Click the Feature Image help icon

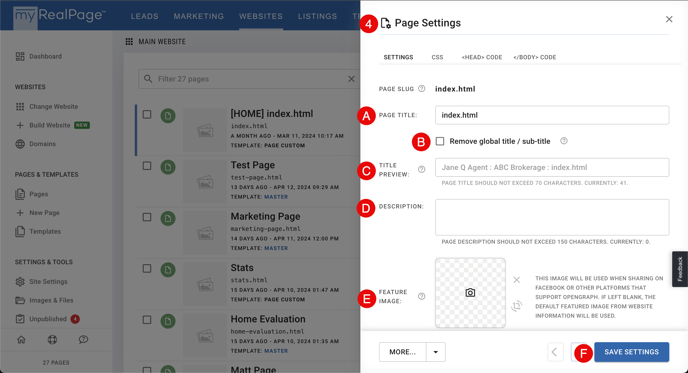pos(422,296)
